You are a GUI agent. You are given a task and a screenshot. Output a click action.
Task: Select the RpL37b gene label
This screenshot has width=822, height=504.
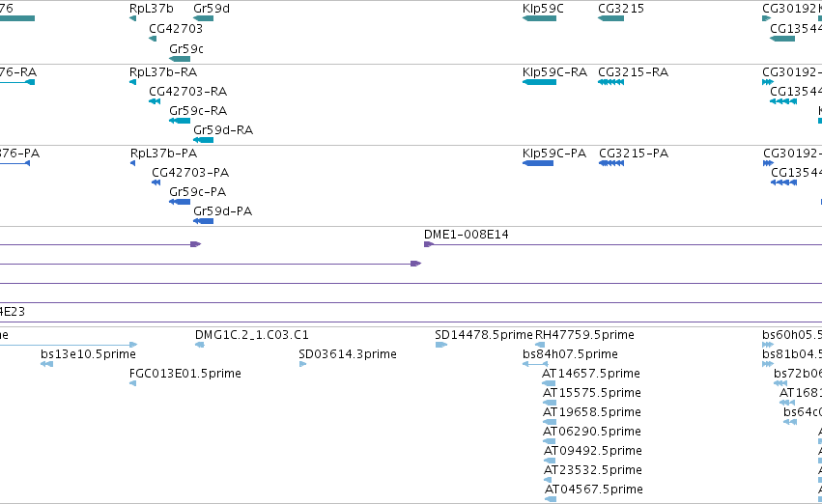(151, 9)
